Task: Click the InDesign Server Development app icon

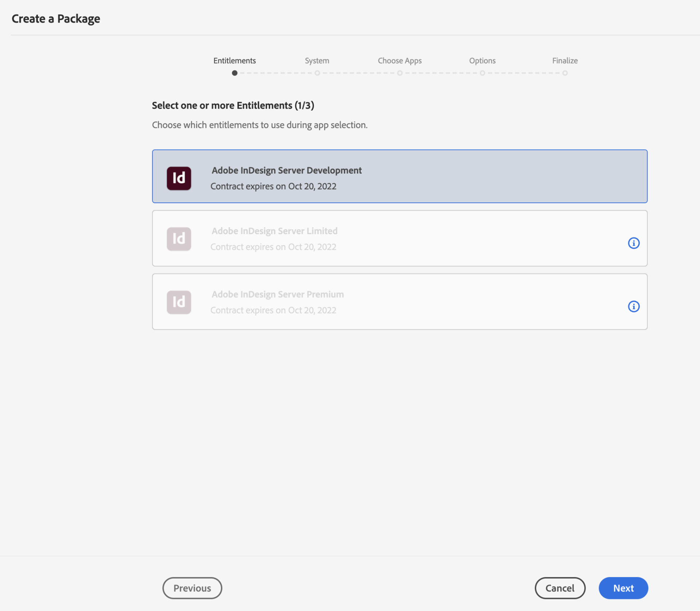Action: (x=179, y=178)
